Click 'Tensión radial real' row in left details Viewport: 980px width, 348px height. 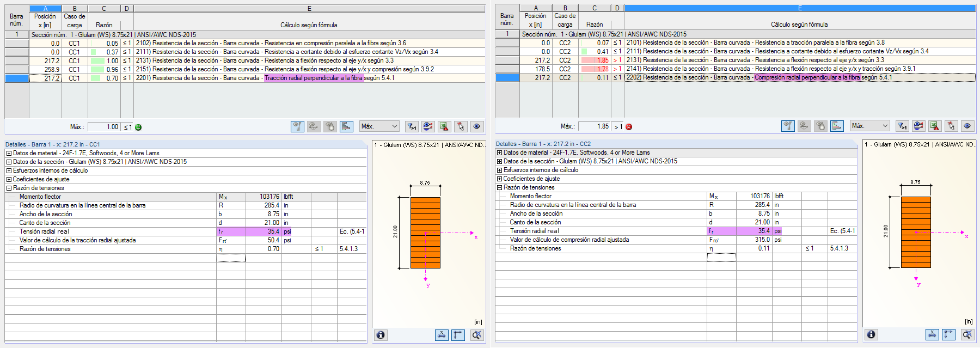point(185,231)
